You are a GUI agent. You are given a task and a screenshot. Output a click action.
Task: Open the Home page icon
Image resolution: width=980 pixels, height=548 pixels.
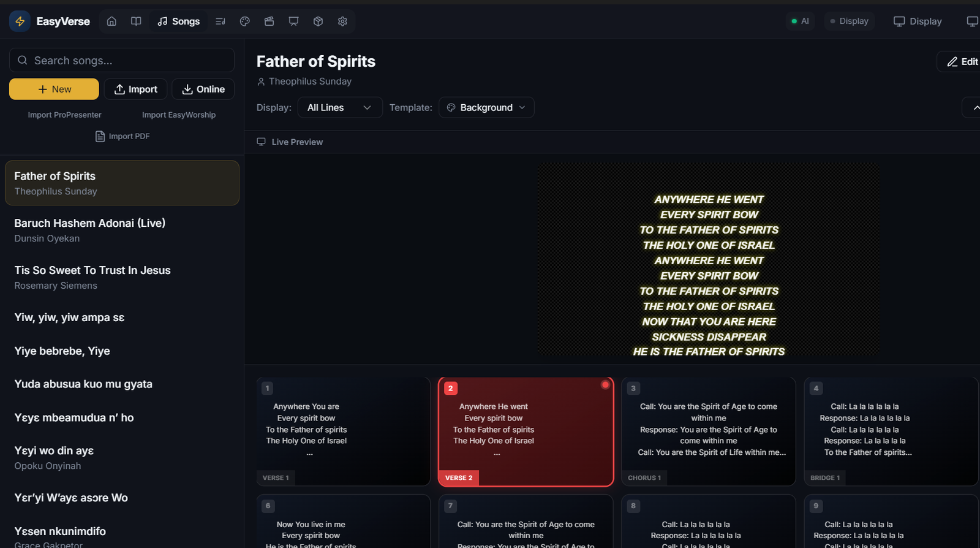point(111,21)
